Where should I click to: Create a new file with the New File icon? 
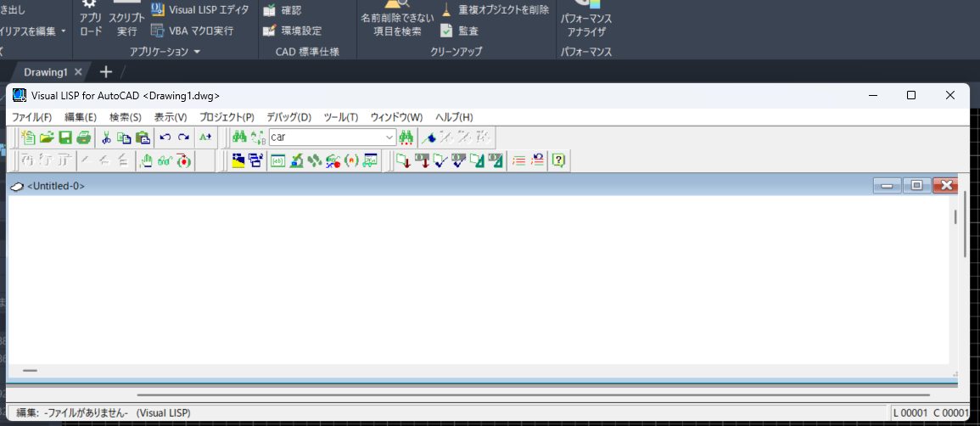(28, 137)
